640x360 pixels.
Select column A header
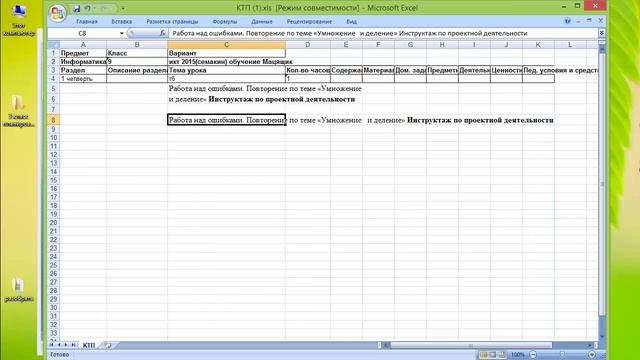[x=83, y=44]
